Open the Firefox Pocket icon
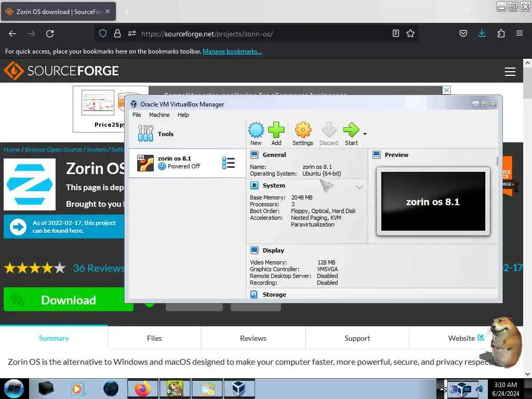 [463, 33]
